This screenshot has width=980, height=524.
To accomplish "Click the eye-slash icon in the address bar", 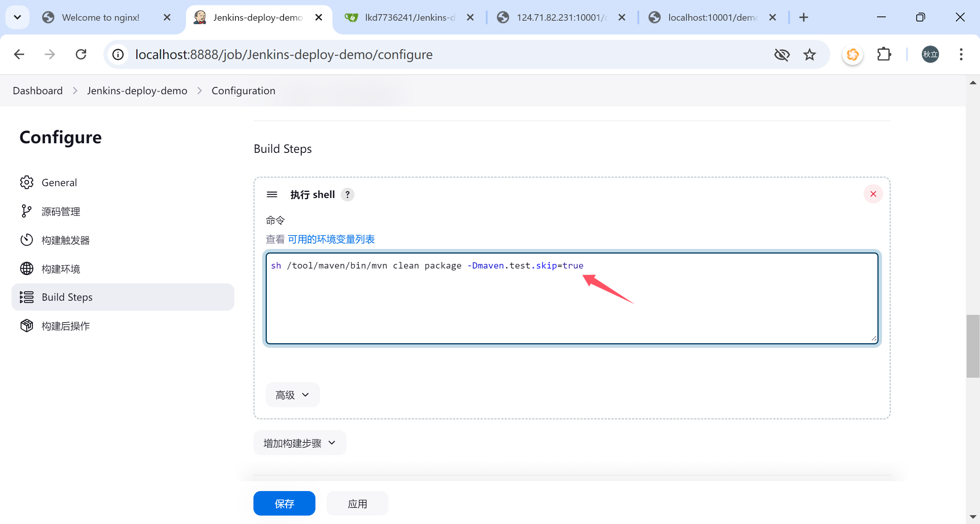I will 782,54.
